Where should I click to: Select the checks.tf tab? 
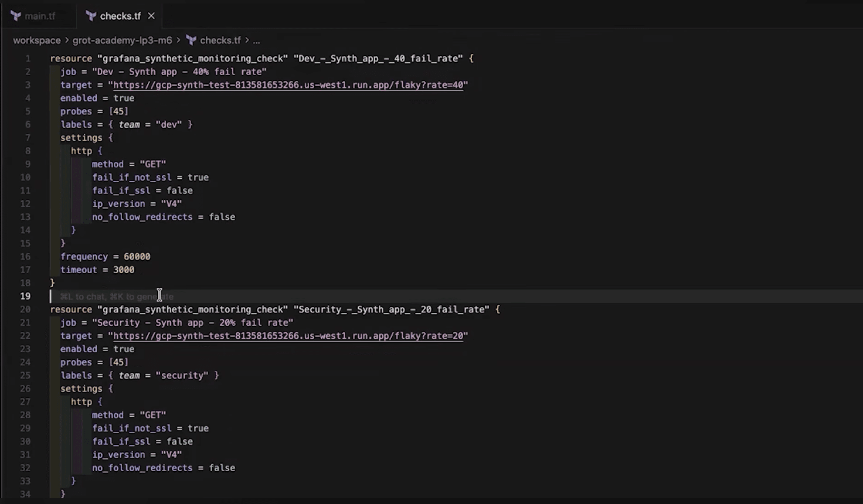120,16
